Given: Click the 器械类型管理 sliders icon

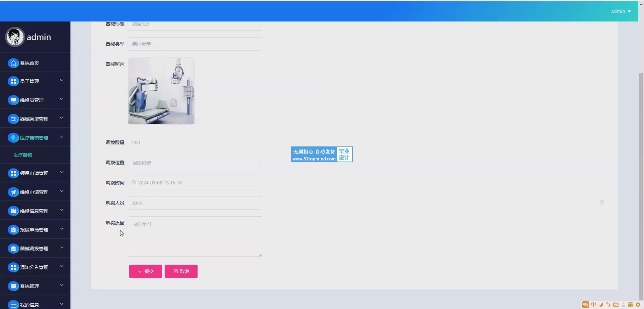Looking at the screenshot, I should coord(13,119).
